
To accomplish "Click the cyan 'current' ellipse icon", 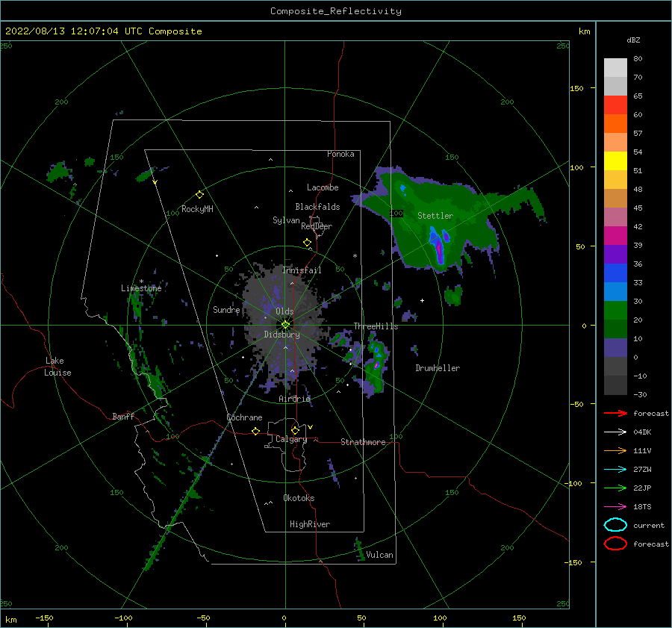I will (x=615, y=525).
